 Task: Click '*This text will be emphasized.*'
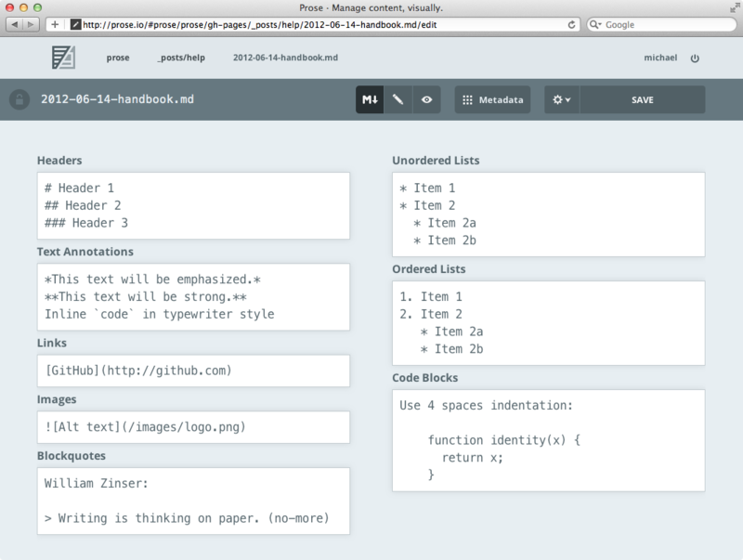pyautogui.click(x=152, y=280)
